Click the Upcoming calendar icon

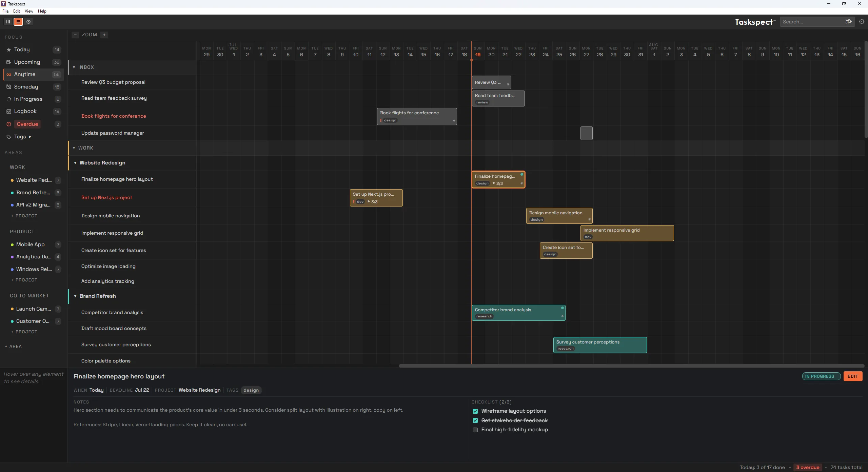coord(9,62)
